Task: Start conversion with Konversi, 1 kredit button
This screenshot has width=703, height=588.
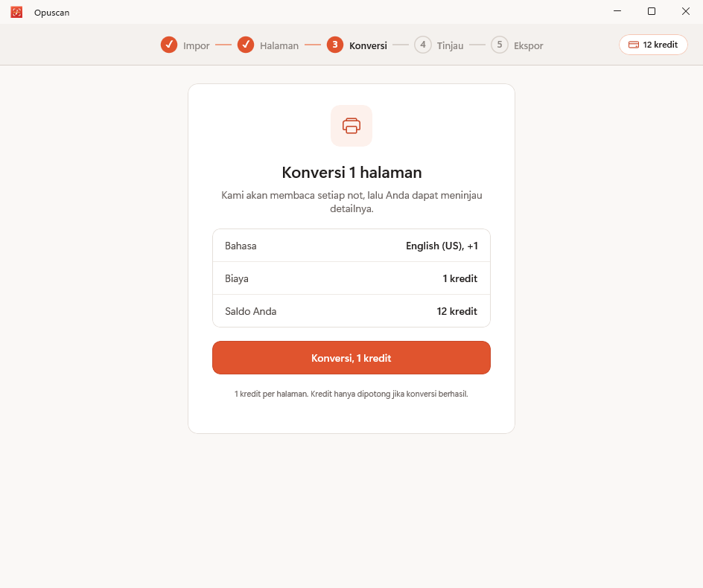Action: (351, 358)
